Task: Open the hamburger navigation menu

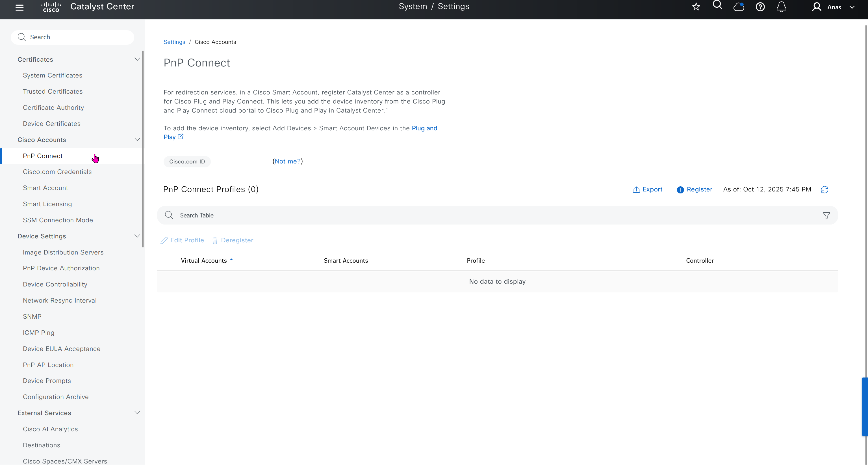Action: pyautogui.click(x=19, y=7)
